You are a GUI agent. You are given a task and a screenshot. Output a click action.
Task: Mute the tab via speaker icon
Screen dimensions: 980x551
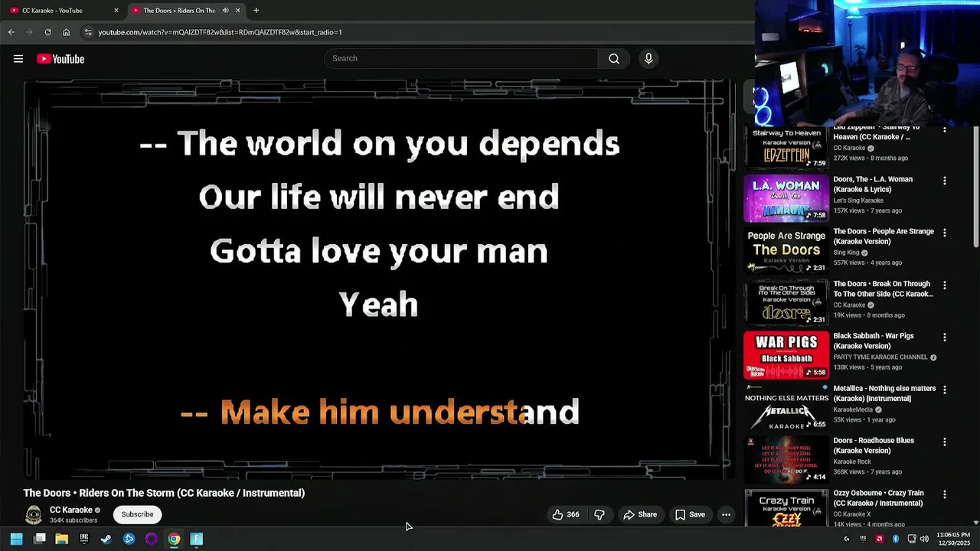(x=225, y=11)
